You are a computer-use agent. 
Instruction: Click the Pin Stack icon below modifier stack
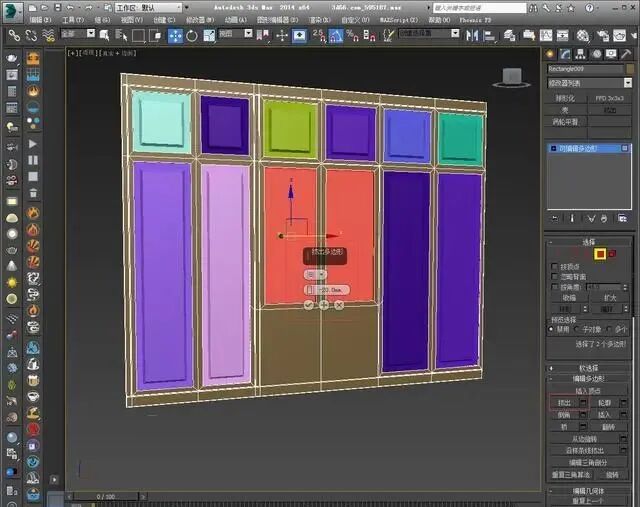(x=555, y=219)
